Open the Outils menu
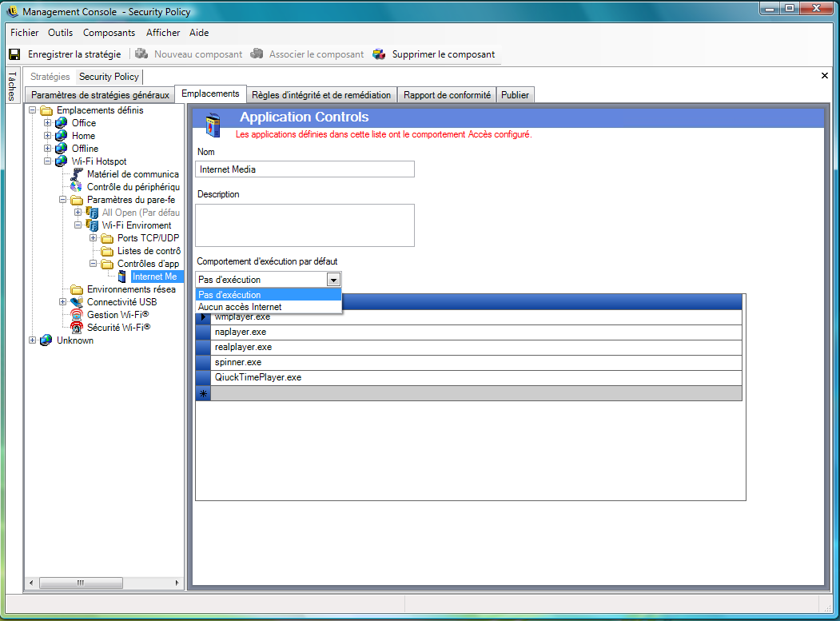Image resolution: width=840 pixels, height=621 pixels. pyautogui.click(x=60, y=33)
